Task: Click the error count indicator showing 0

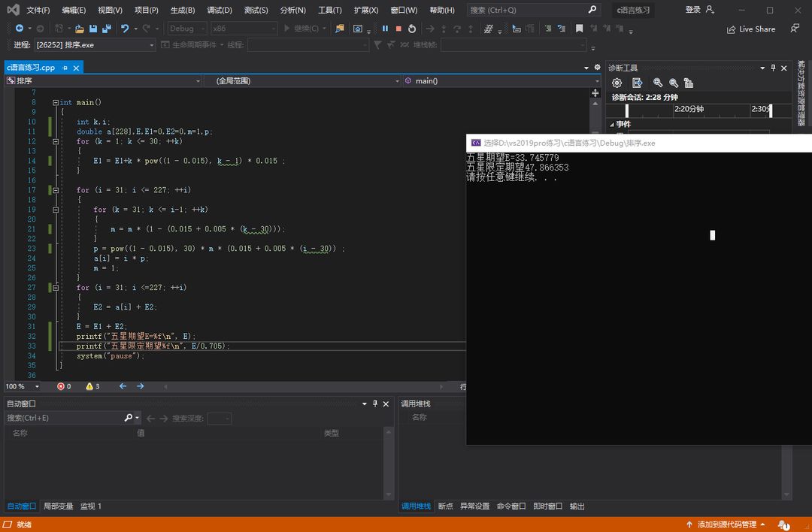Action: coord(64,386)
